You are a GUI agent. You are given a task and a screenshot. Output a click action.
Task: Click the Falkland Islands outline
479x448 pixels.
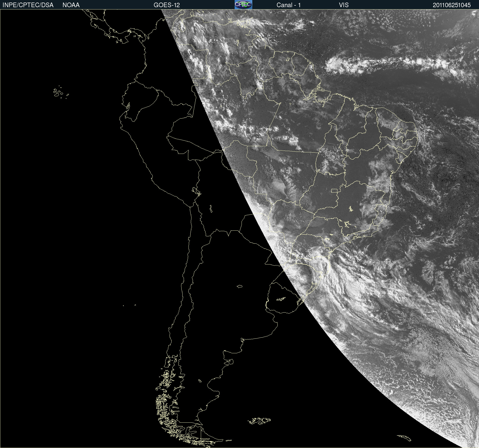259,421
